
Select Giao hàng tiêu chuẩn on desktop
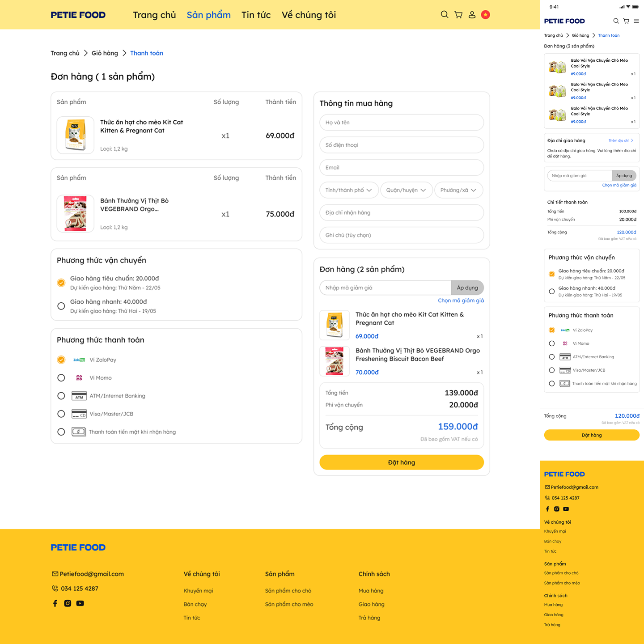tap(61, 283)
